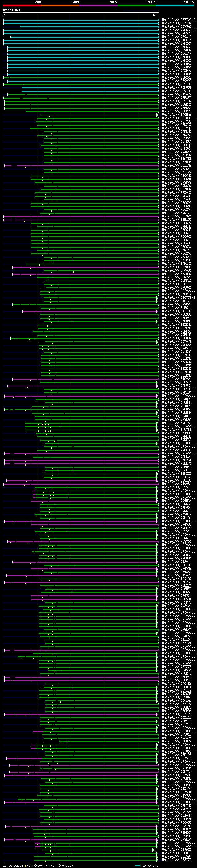
Task: Select the UniRef100_C3ZIP1 hit label
Action: click(x=176, y=714)
